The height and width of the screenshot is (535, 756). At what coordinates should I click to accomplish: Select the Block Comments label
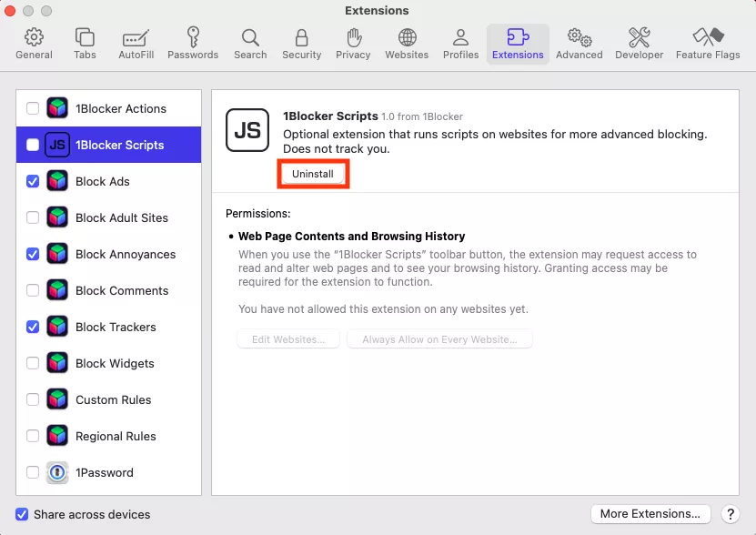pyautogui.click(x=122, y=290)
